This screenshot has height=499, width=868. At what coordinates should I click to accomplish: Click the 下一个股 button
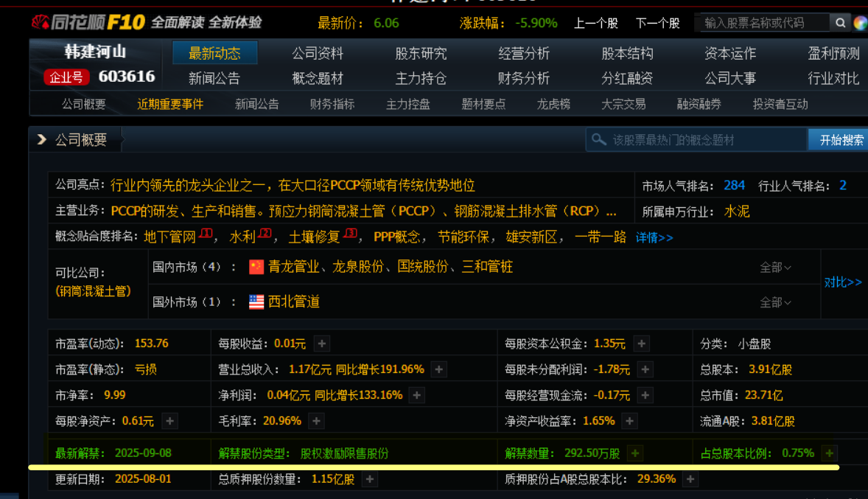(658, 24)
